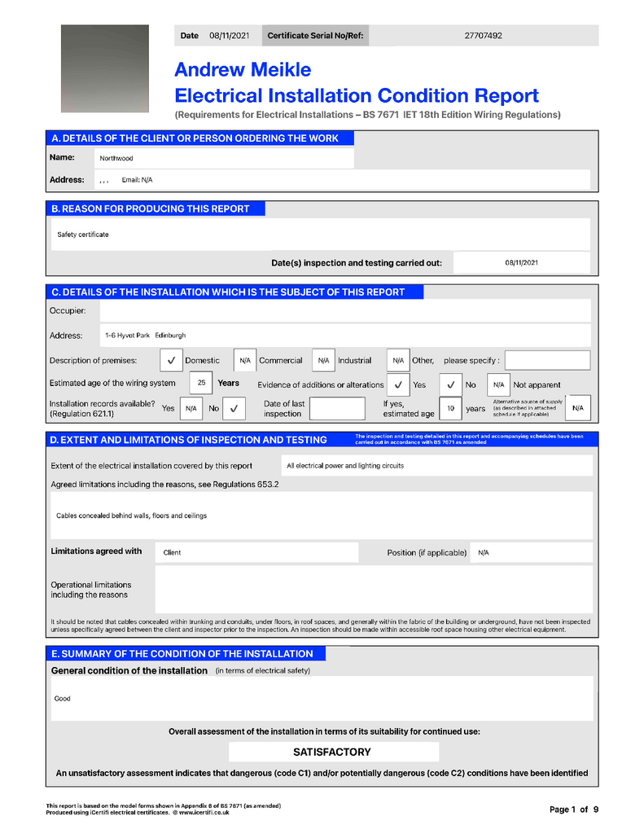Toggle Evidence of additions Yes checkbox
Viewport: 644px width, 834px height.
(398, 384)
